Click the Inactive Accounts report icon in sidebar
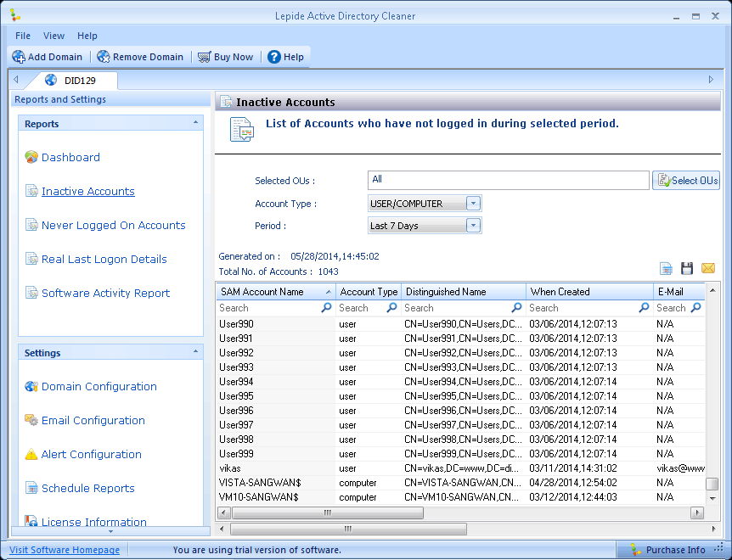Screen dimensions: 732x560 (x=31, y=191)
